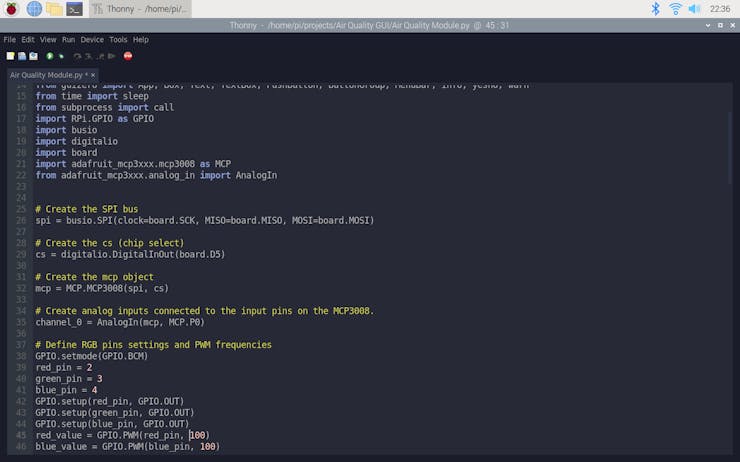The image size is (740, 462).
Task: Open the Help menu
Action: [x=141, y=40]
